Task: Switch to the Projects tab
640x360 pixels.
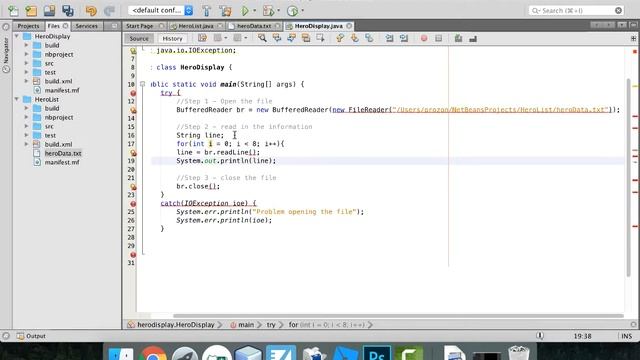Action: (28, 26)
